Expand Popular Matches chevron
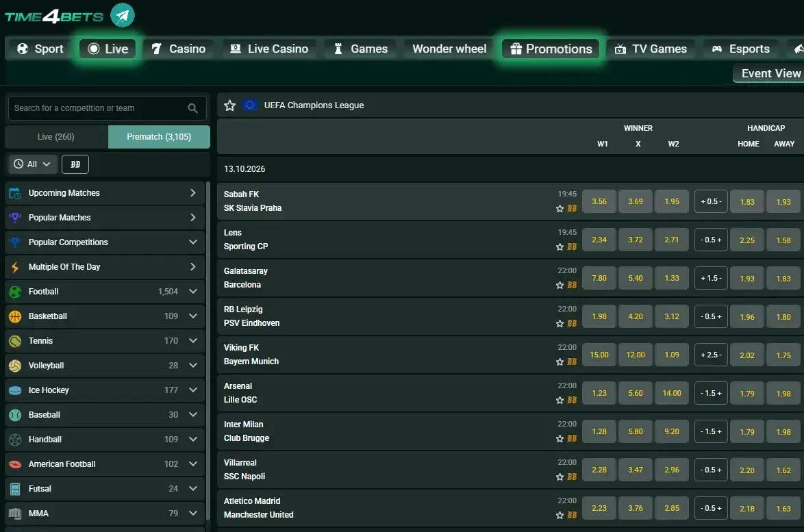 (193, 217)
